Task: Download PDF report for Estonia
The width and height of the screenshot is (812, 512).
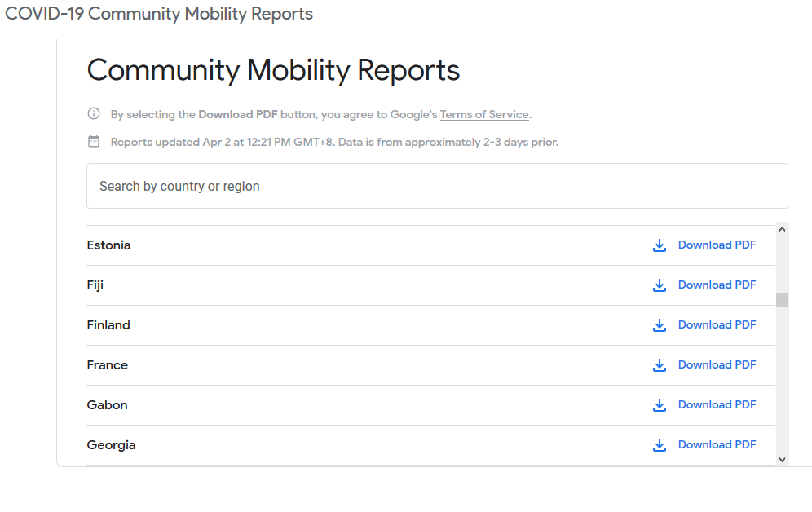Action: (x=717, y=245)
